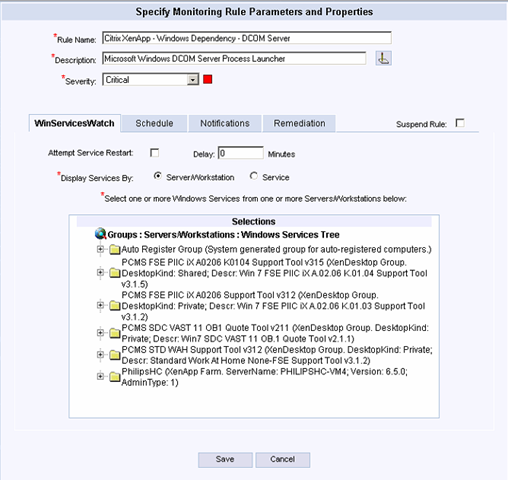Click the Selections header text
Viewport: 508px width, 480px height.
point(254,221)
